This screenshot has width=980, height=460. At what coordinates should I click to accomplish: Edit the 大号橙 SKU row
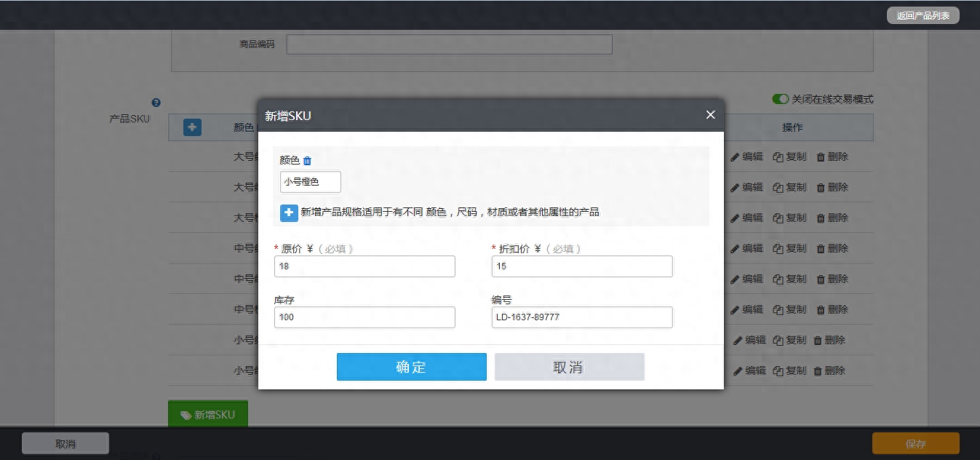point(746,218)
